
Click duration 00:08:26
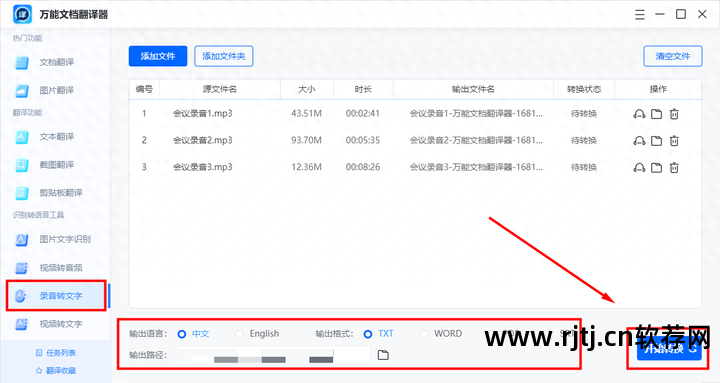click(363, 167)
